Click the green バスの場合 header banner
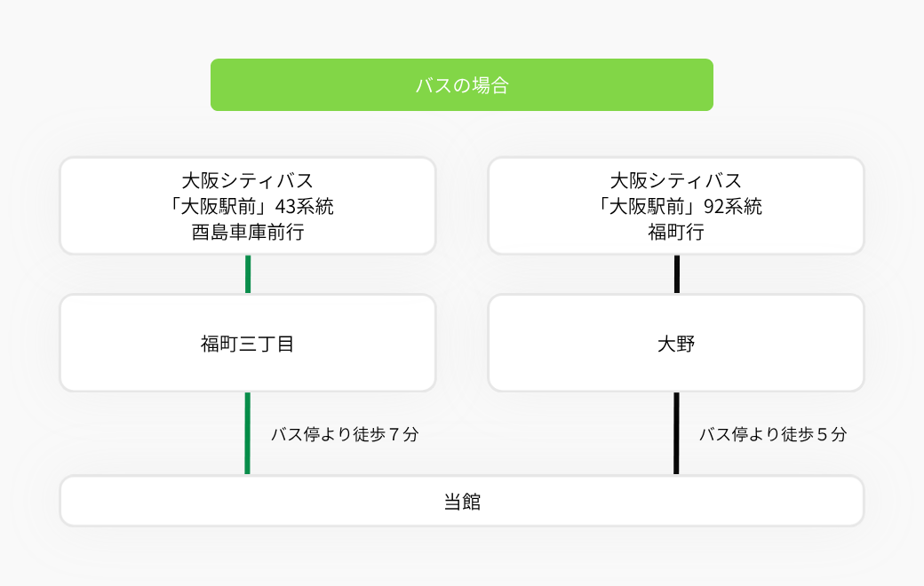Image resolution: width=924 pixels, height=586 pixels. click(461, 85)
